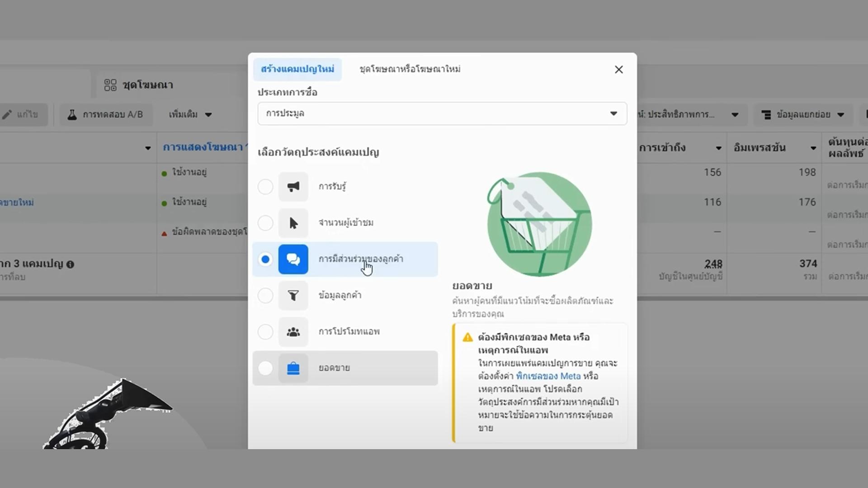
Task: Click the breakdown icon beside ข้อมูลแยกย่อย
Action: pyautogui.click(x=766, y=115)
